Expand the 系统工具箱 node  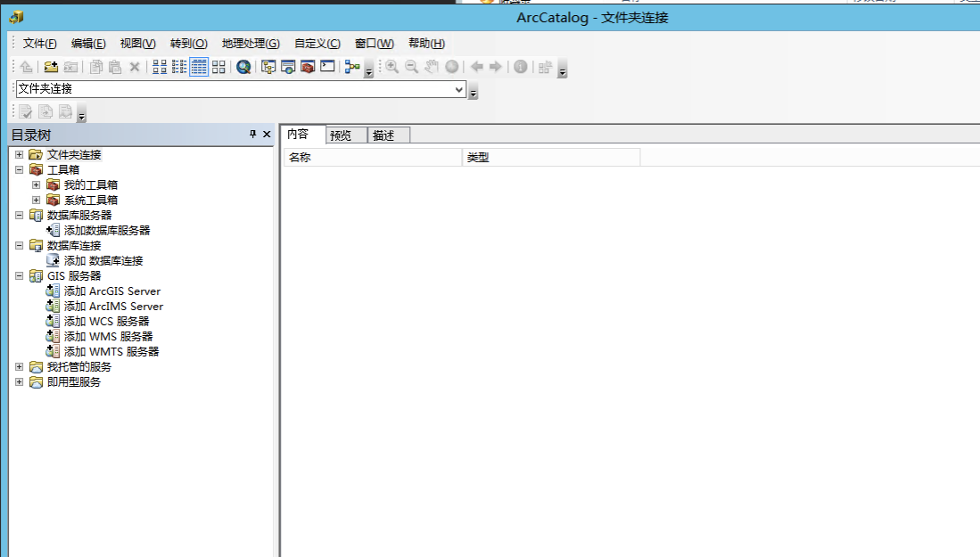point(37,200)
